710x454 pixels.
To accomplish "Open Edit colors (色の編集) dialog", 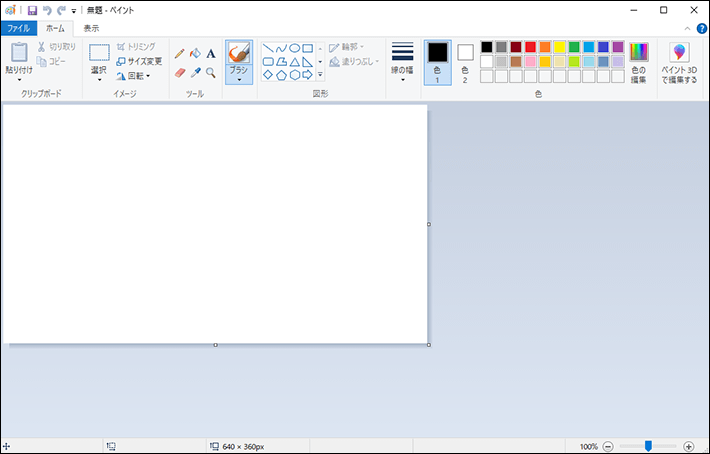I will coord(638,62).
